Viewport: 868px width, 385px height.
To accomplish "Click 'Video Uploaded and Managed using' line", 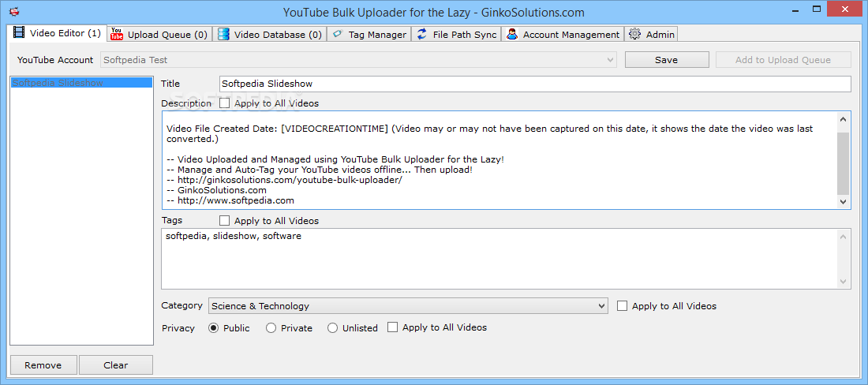I will pyautogui.click(x=335, y=159).
